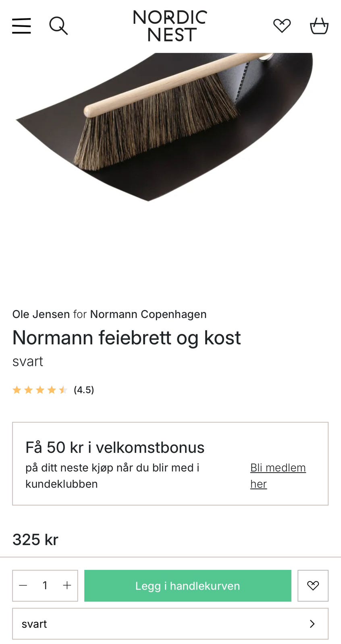This screenshot has width=341, height=644.
Task: Select the quantity number field
Action: pyautogui.click(x=45, y=586)
